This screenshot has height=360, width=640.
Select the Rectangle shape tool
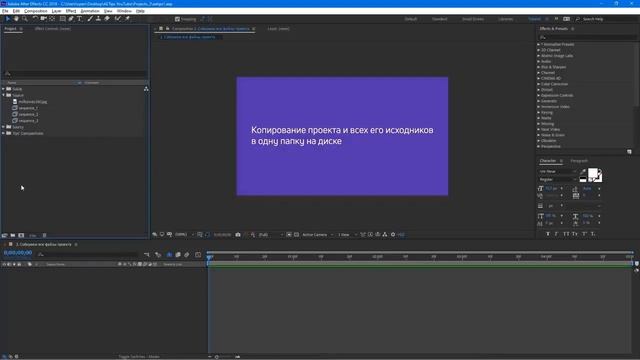(62, 19)
